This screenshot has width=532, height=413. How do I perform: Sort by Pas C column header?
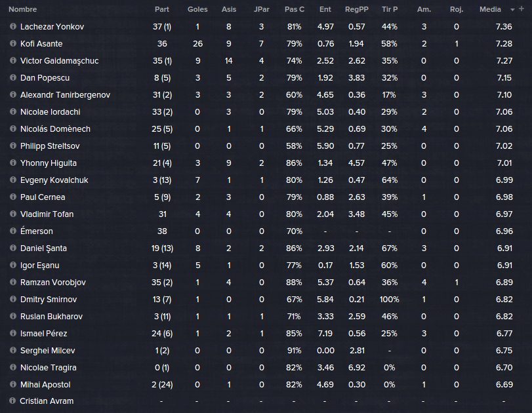pos(294,9)
